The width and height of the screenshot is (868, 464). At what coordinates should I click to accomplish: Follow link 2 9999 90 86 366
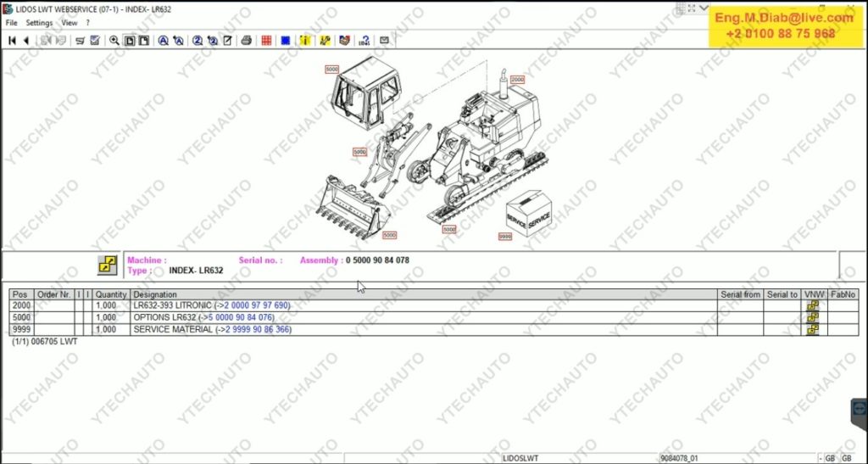[x=258, y=329]
